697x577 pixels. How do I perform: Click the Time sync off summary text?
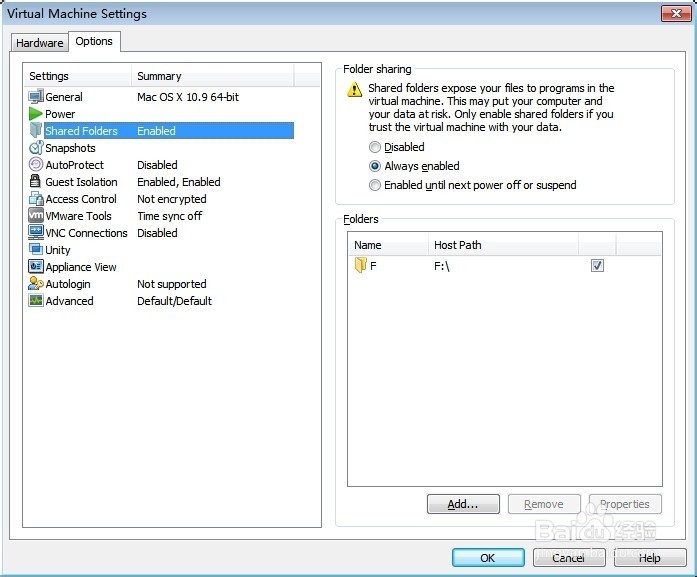[169, 216]
